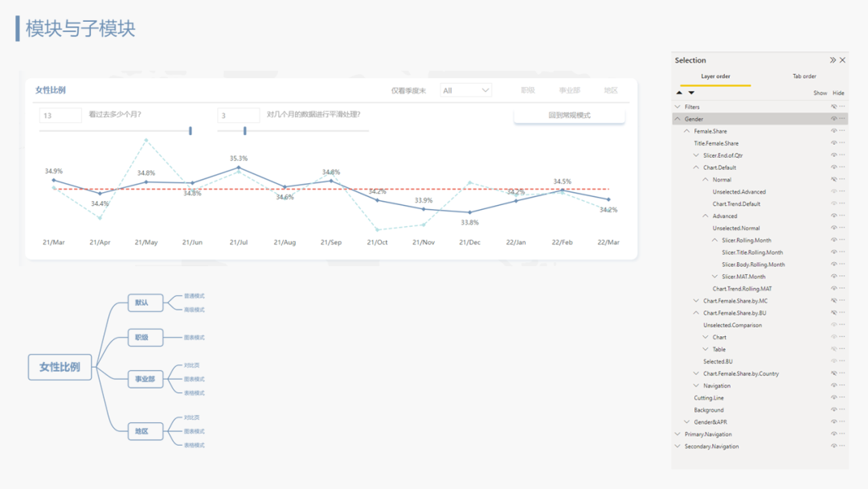Screen dimensions: 868x489
Task: Open more options for Primary.Navigation group
Action: [x=842, y=434]
